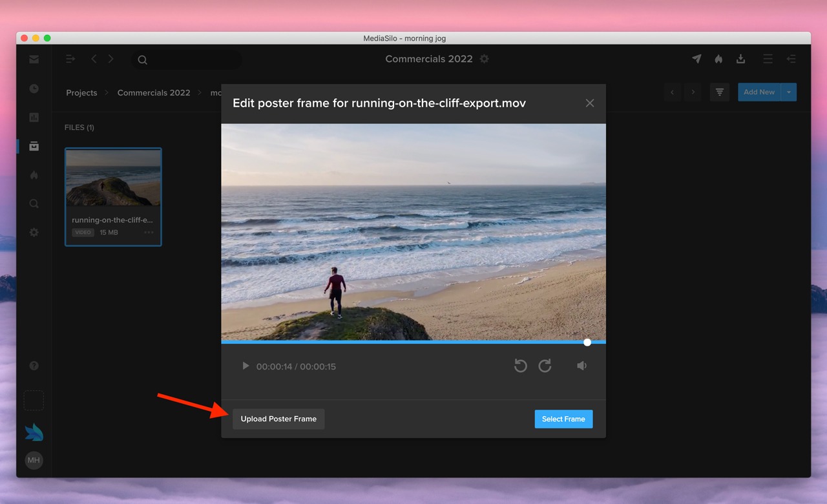
Task: Click the 00:00:14 / 00:00:15 timecode
Action: [296, 366]
